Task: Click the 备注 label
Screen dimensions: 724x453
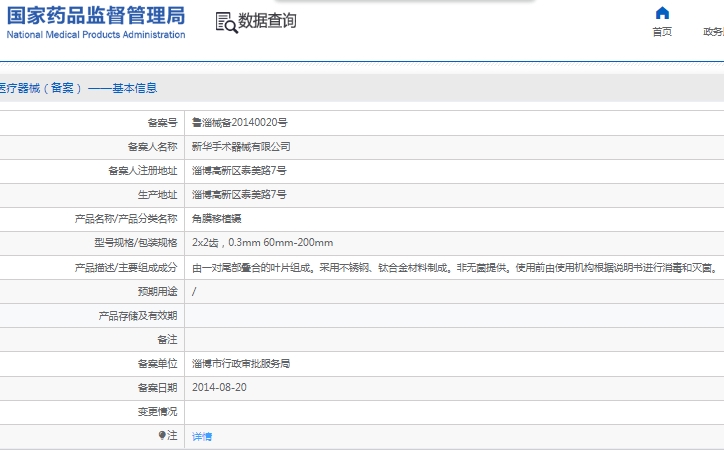Action: [167, 339]
